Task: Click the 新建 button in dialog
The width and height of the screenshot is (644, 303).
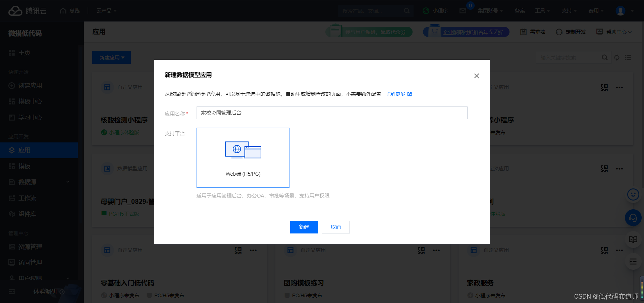Action: pos(304,227)
